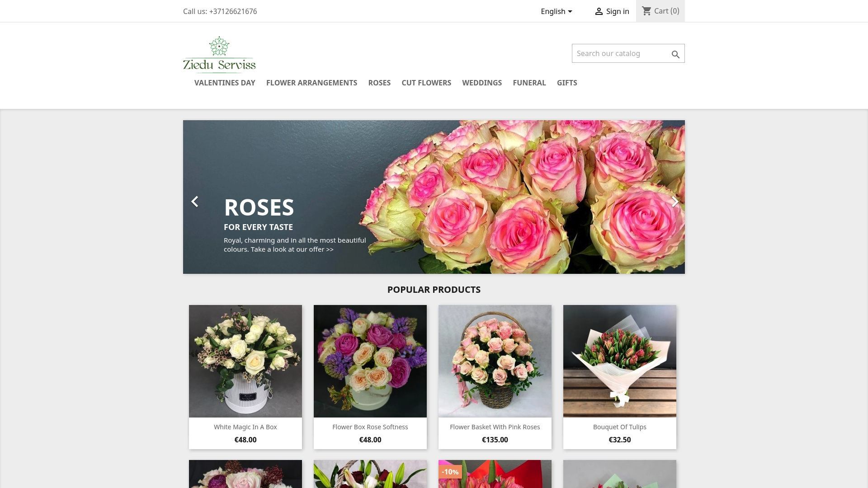868x488 pixels.
Task: Open the Flower Arrangements menu
Action: tap(311, 83)
